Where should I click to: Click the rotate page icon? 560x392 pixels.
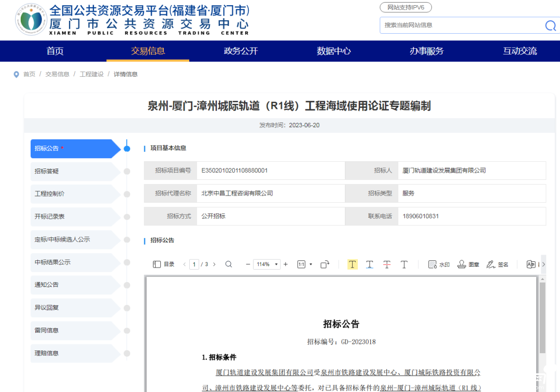click(325, 264)
